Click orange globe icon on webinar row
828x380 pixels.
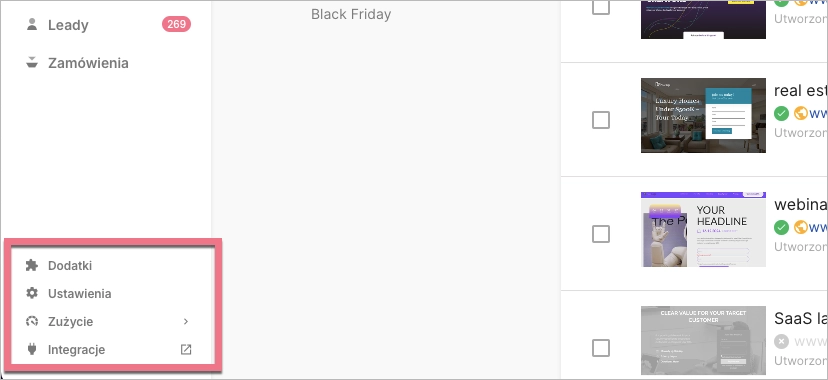[x=801, y=227]
